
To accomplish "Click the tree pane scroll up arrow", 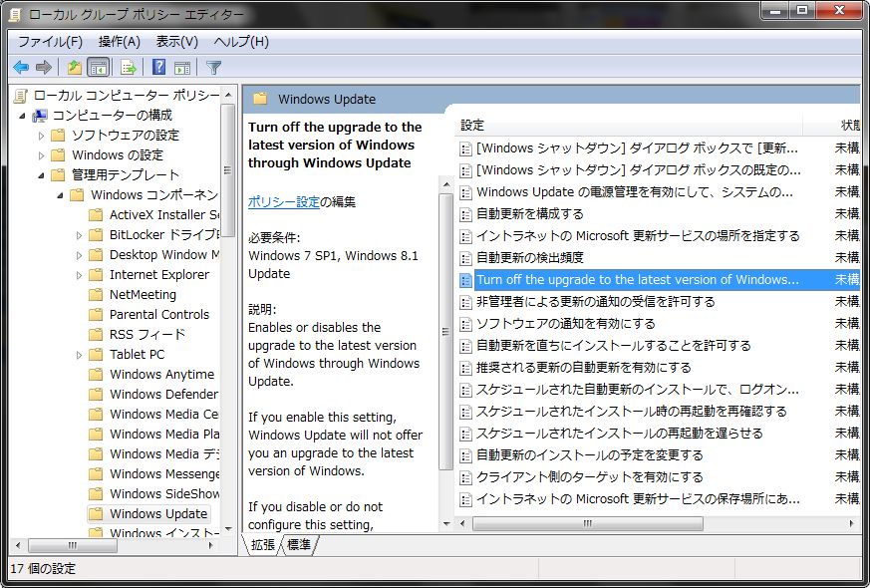I will 228,95.
